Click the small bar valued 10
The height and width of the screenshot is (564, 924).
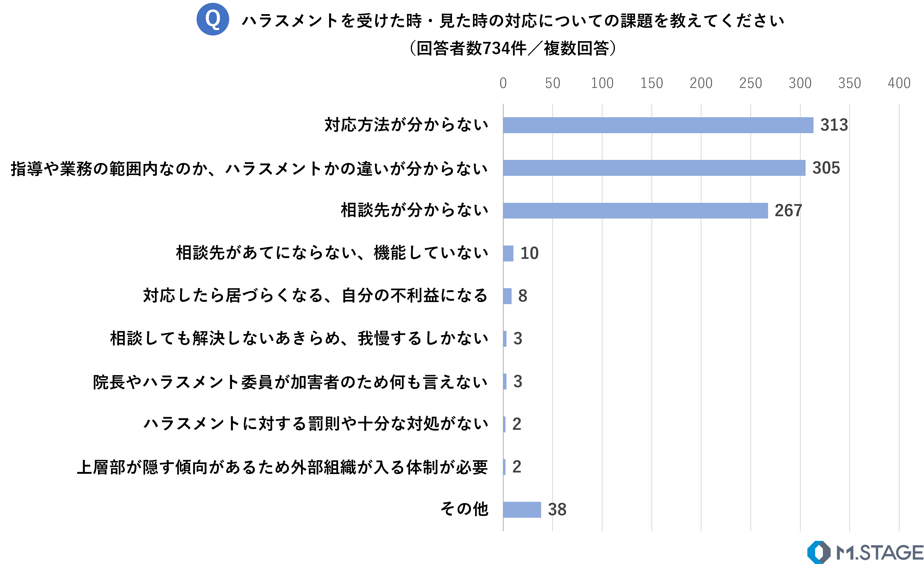pyautogui.click(x=508, y=253)
